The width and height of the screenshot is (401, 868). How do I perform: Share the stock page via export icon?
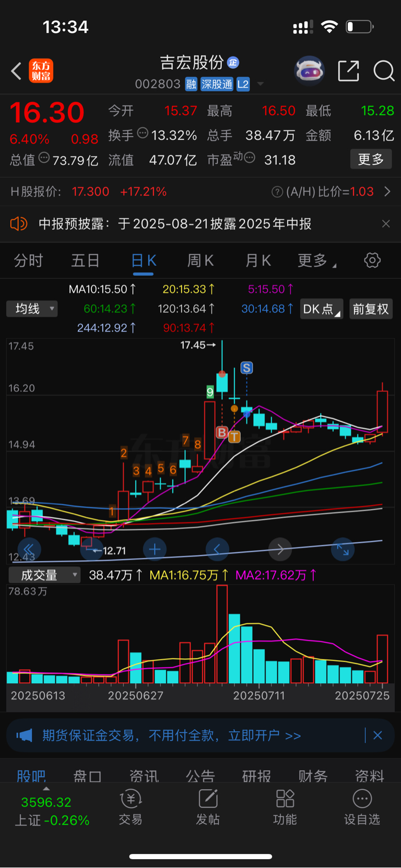348,70
